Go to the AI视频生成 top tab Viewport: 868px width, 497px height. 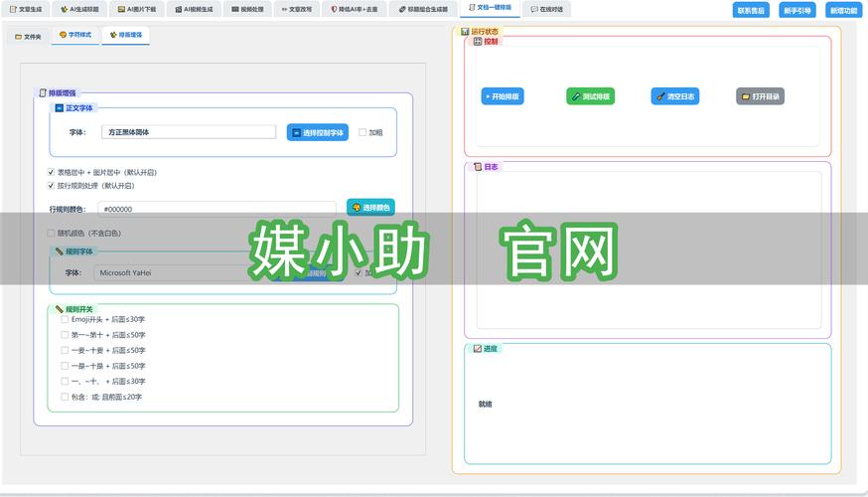click(x=194, y=9)
